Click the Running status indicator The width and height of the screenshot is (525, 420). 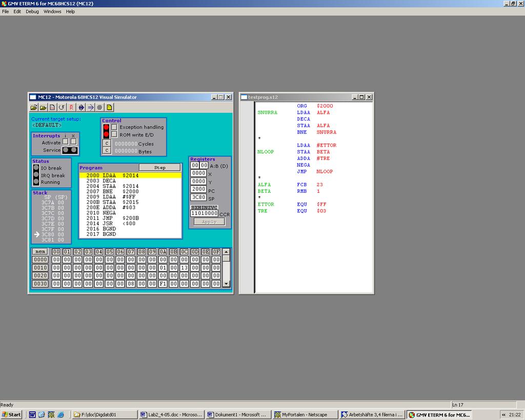[36, 182]
